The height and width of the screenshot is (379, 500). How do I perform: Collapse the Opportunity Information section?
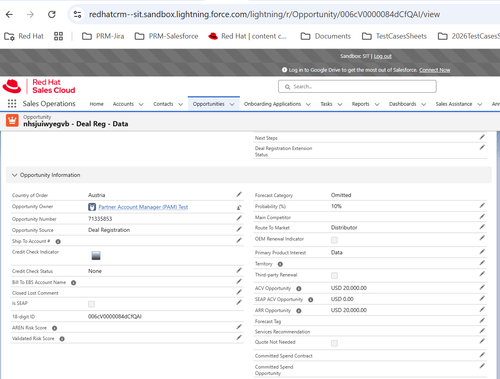pyautogui.click(x=14, y=175)
